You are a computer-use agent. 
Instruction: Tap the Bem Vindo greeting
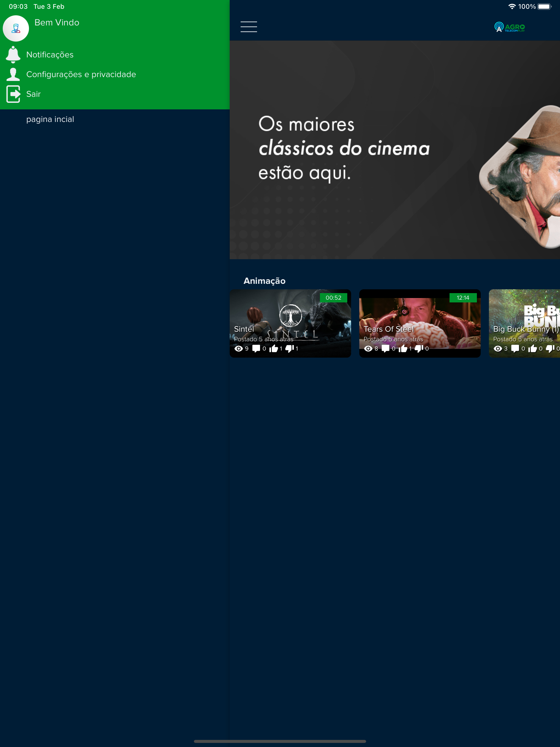point(57,22)
